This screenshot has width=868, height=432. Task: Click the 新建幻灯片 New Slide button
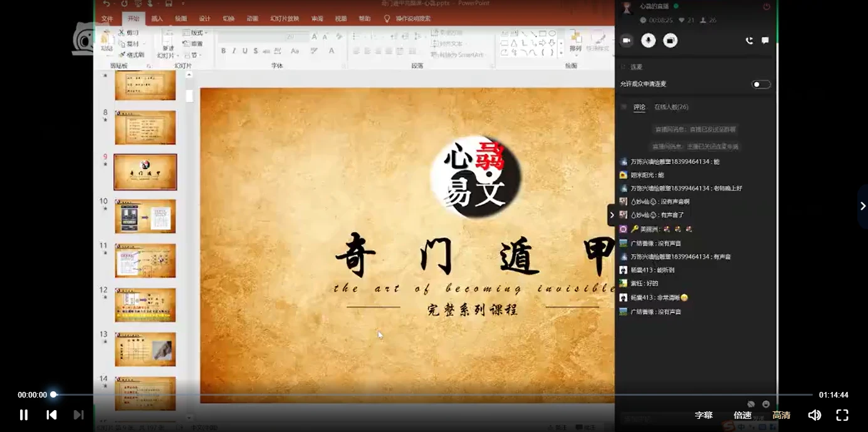pos(168,44)
